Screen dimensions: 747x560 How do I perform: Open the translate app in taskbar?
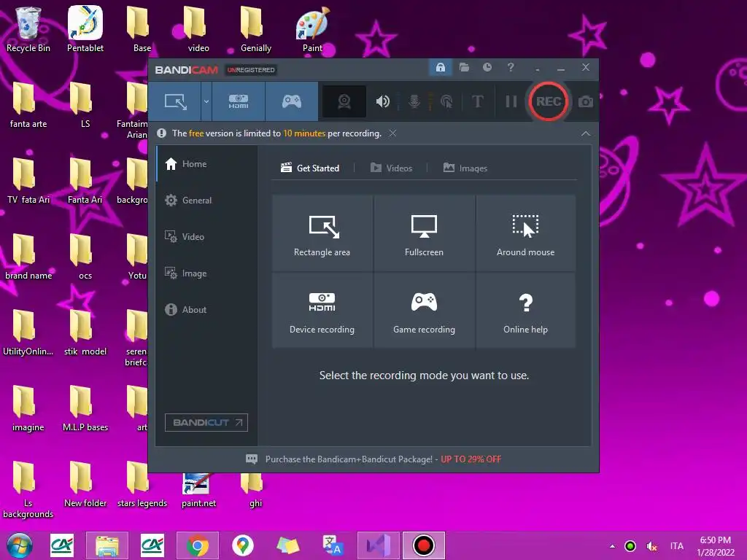[x=333, y=545]
